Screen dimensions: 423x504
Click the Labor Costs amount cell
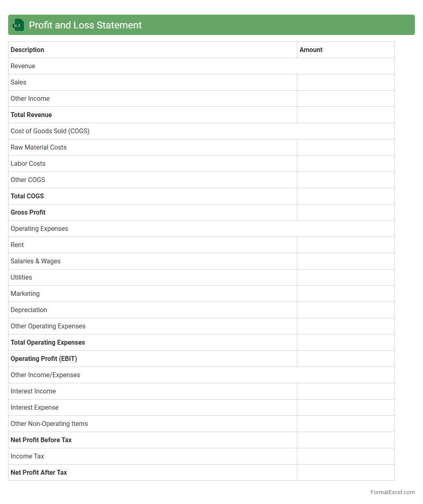345,163
